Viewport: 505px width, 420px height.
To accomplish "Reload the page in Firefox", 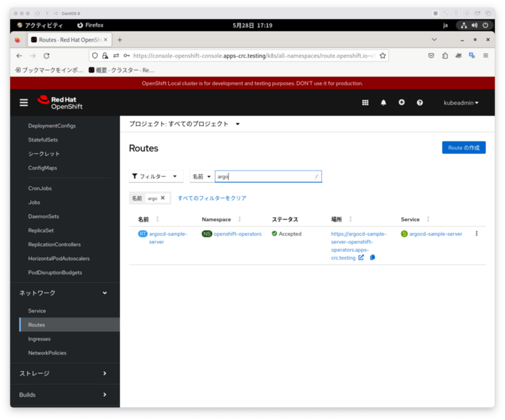I will (x=46, y=56).
